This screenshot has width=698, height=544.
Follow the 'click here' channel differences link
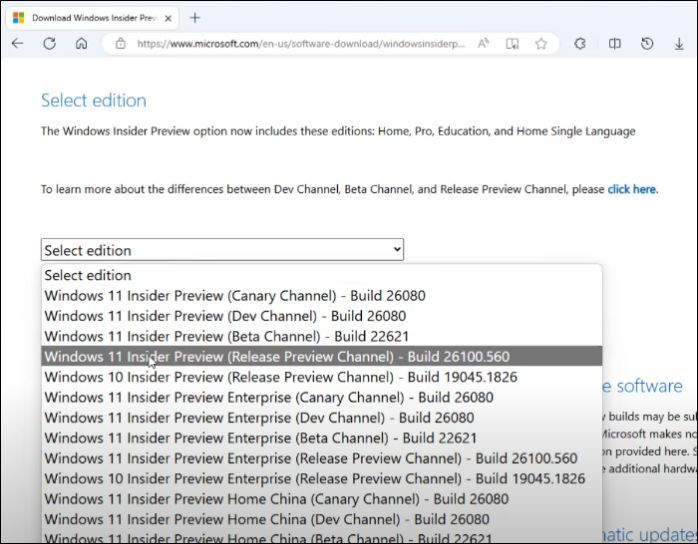click(631, 189)
